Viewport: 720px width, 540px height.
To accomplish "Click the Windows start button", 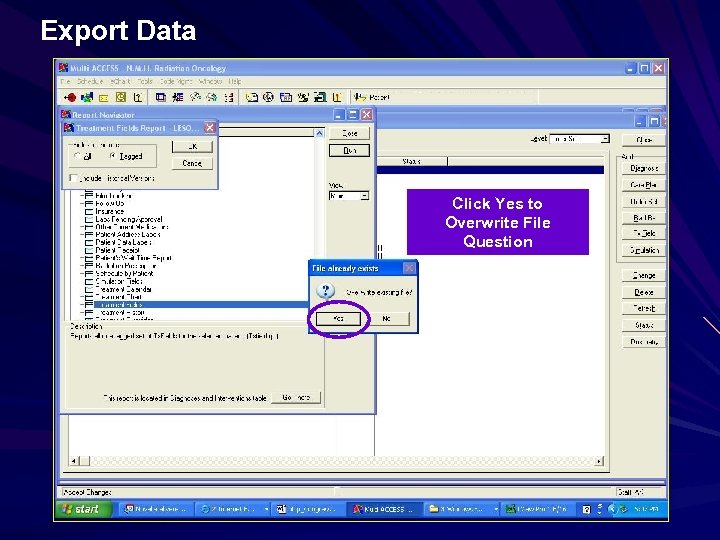I will click(83, 509).
